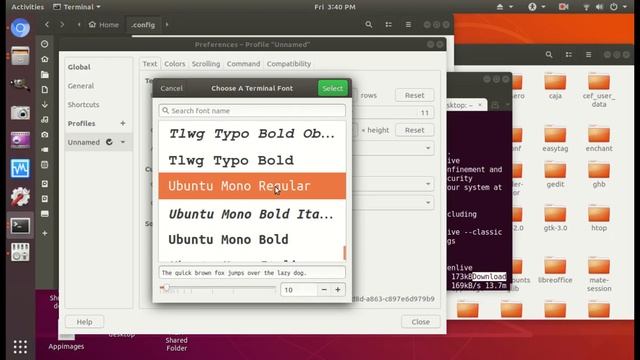640x360 pixels.
Task: Expand the second preferences dropdown arrow
Action: click(428, 184)
